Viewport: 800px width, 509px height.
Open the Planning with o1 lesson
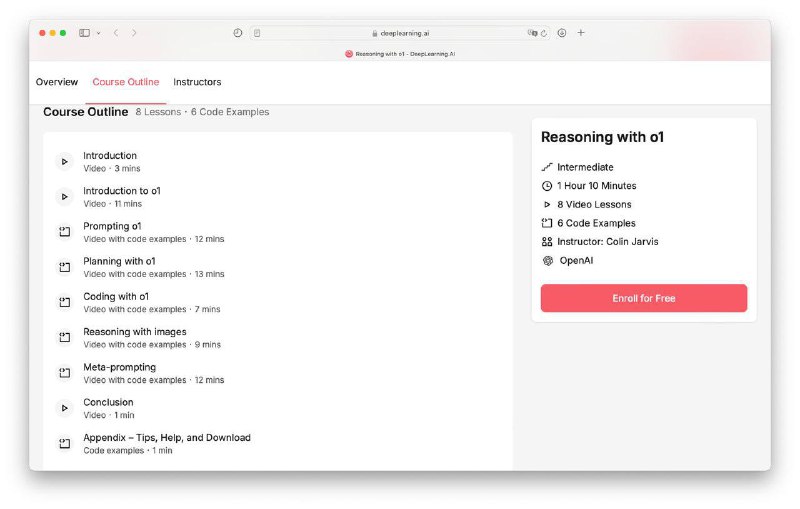[119, 261]
